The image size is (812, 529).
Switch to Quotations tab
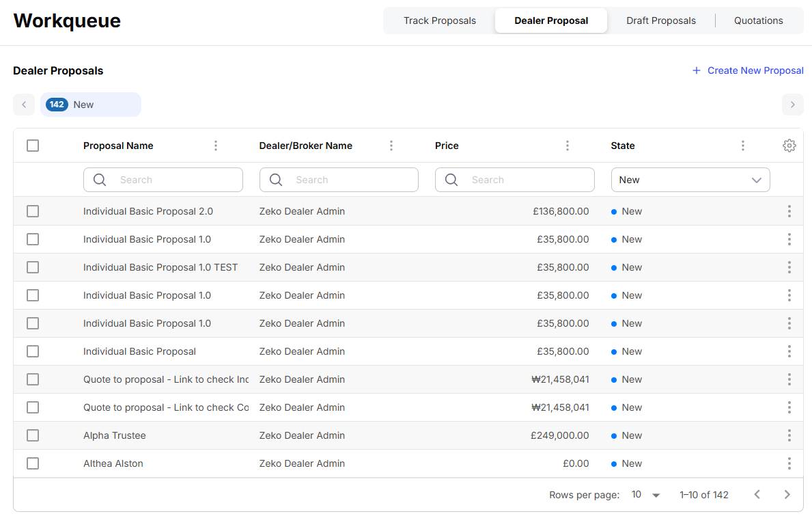point(758,21)
